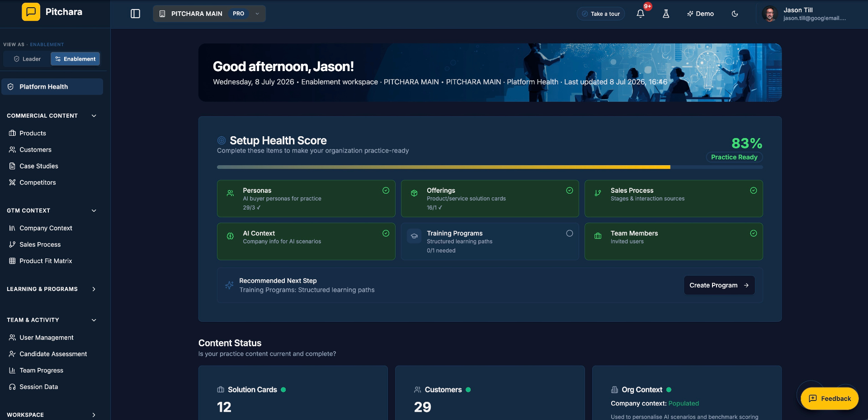The image size is (868, 420).
Task: Click the Solution Cards green status dot
Action: click(283, 390)
